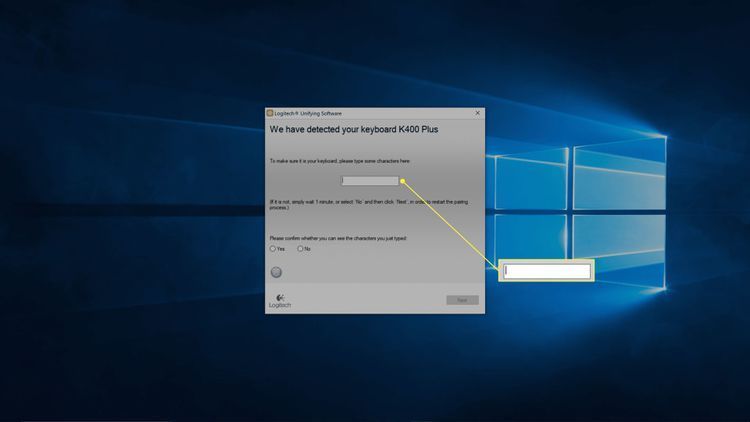Click the "No" label text
The height and width of the screenshot is (422, 750).
point(308,249)
